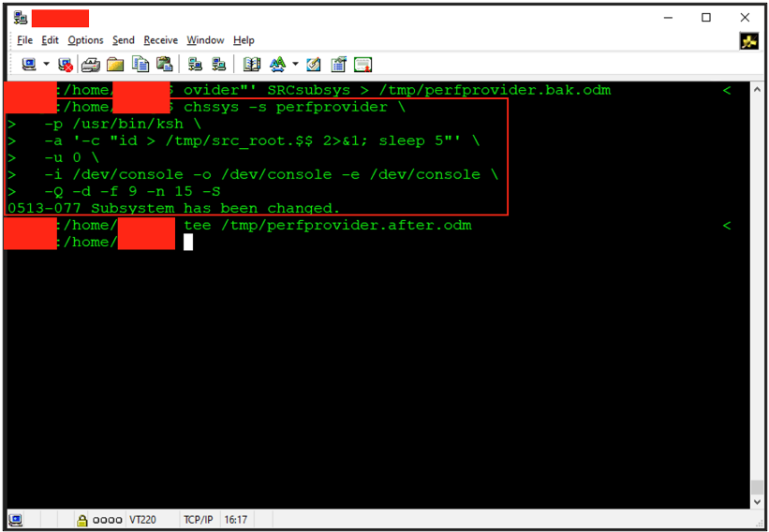Open the Receive menu
Viewport: 769px width, 532px height.
(160, 40)
